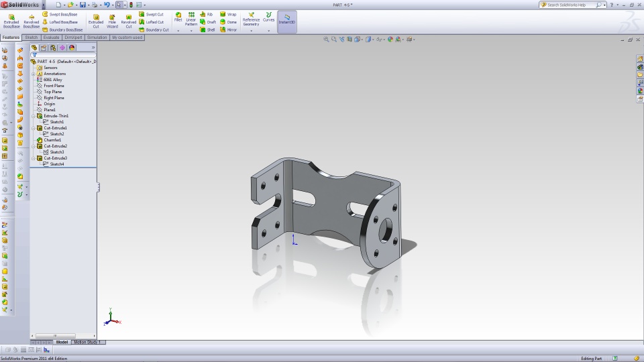Screen dimensions: 644x362
Task: Open the Curves tool
Action: click(x=268, y=17)
